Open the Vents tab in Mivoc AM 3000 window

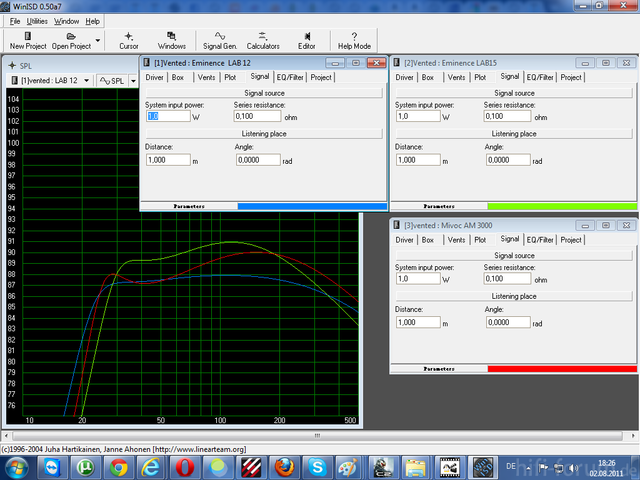(x=457, y=240)
